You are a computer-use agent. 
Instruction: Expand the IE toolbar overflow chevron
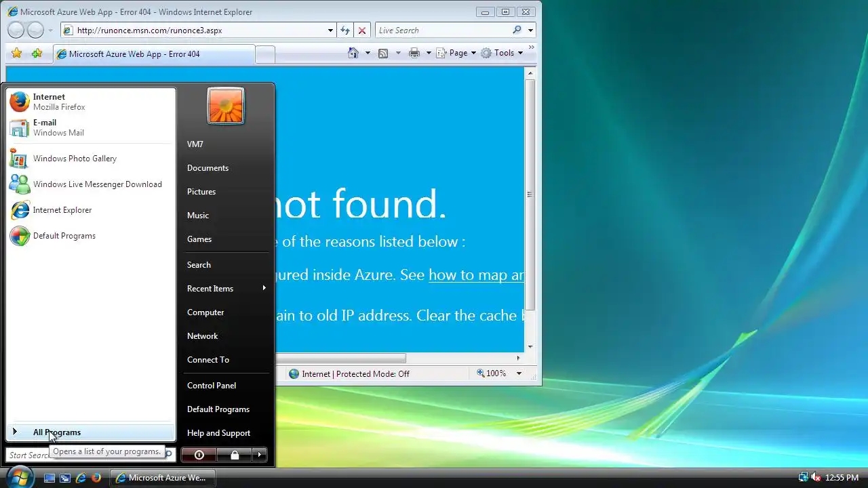(532, 47)
